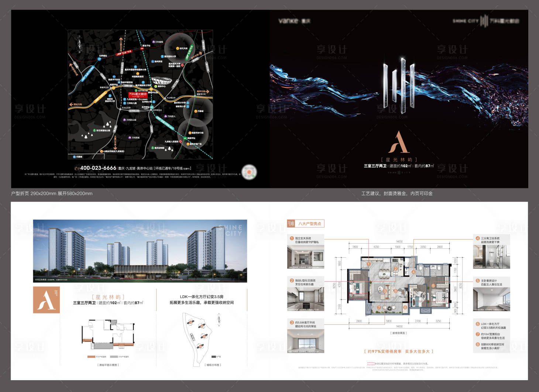Image resolution: width=539 pixels, height=392 pixels.
Task: Click the round QR code on back cover
Action: pos(249,172)
